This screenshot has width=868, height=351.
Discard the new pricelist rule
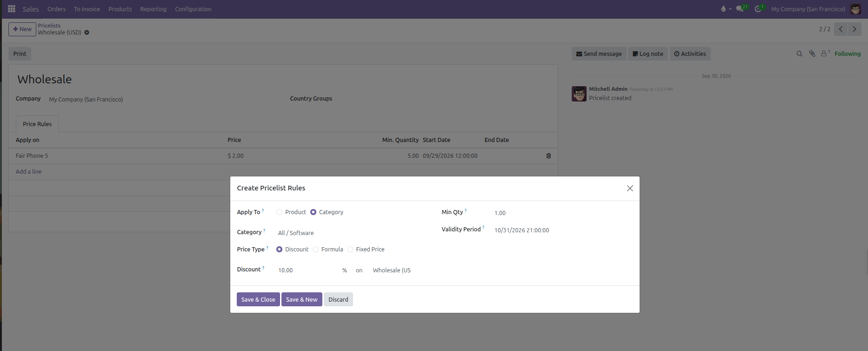tap(338, 299)
